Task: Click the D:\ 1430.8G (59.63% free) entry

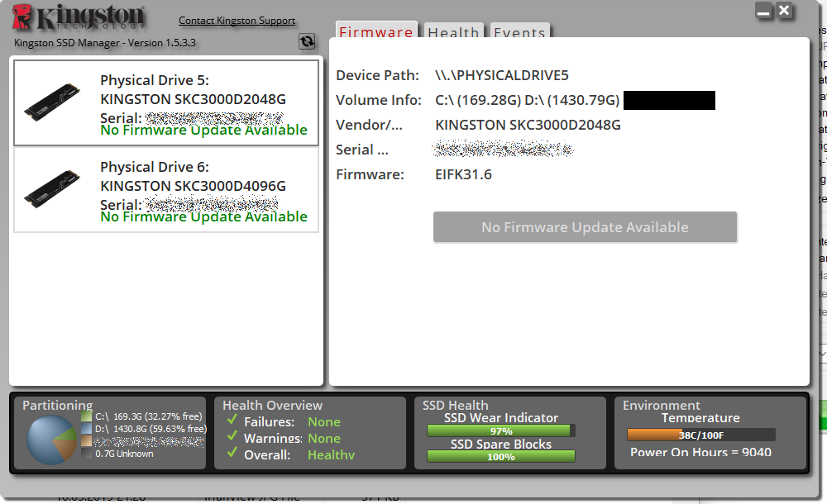Action: [151, 429]
